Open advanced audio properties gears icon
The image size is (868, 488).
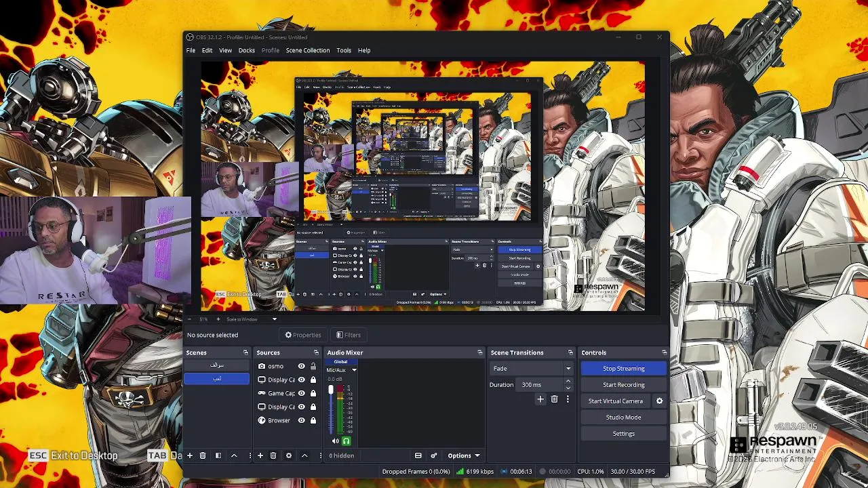(433, 455)
